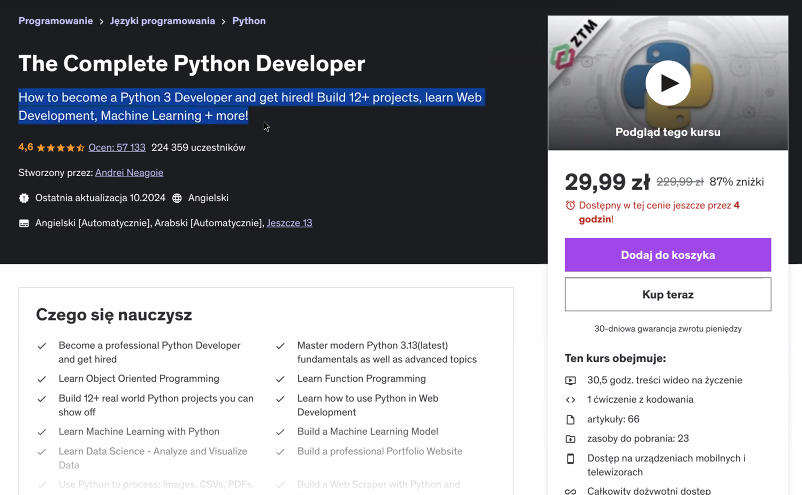Click the highlighted course subtitle text
The width and height of the screenshot is (802, 495).
pos(251,106)
